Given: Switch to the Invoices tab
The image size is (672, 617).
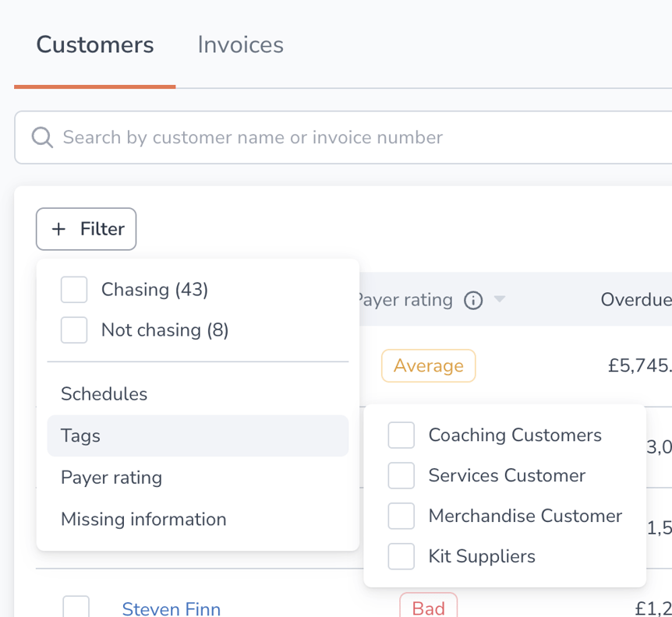Looking at the screenshot, I should click(239, 44).
